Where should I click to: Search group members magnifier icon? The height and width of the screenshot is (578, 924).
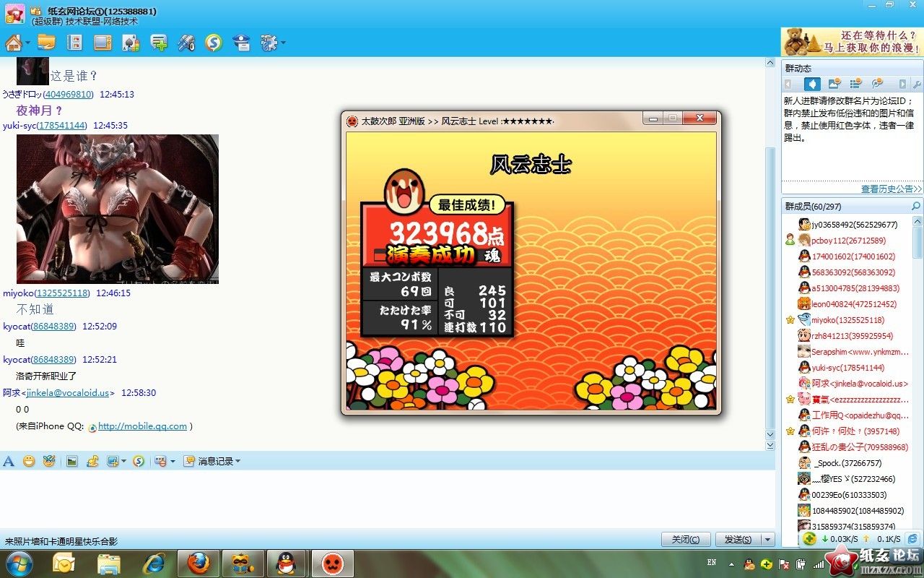(916, 207)
